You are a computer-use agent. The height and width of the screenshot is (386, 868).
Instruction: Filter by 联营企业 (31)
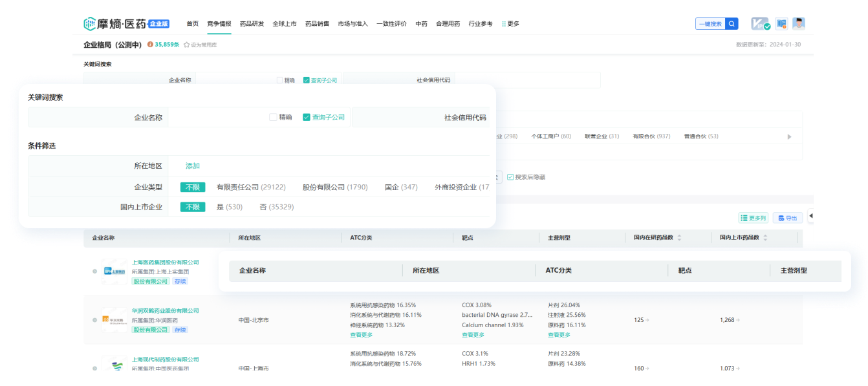pos(602,136)
